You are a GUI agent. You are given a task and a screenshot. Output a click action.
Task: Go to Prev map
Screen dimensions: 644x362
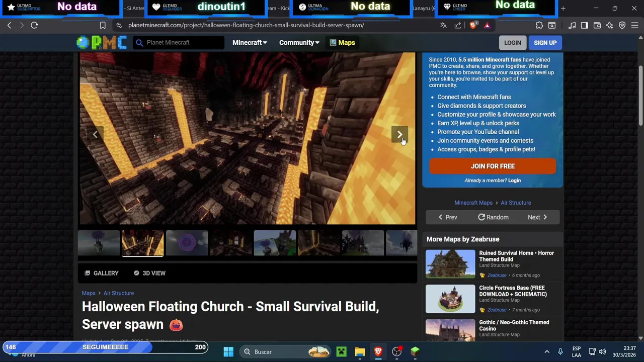447,217
